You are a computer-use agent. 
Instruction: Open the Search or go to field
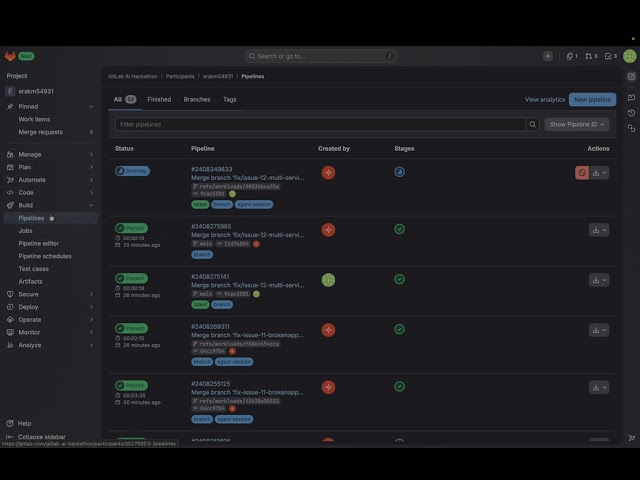[320, 56]
